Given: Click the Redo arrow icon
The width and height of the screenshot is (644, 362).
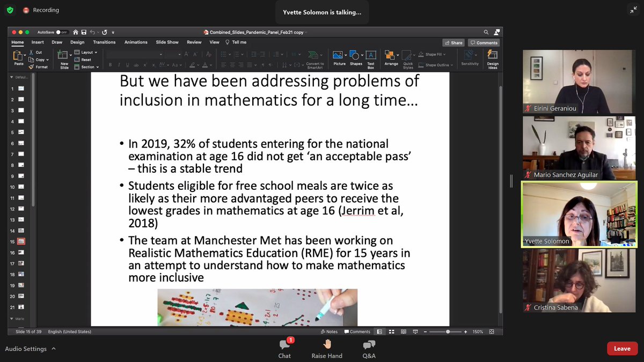Looking at the screenshot, I should pyautogui.click(x=105, y=32).
